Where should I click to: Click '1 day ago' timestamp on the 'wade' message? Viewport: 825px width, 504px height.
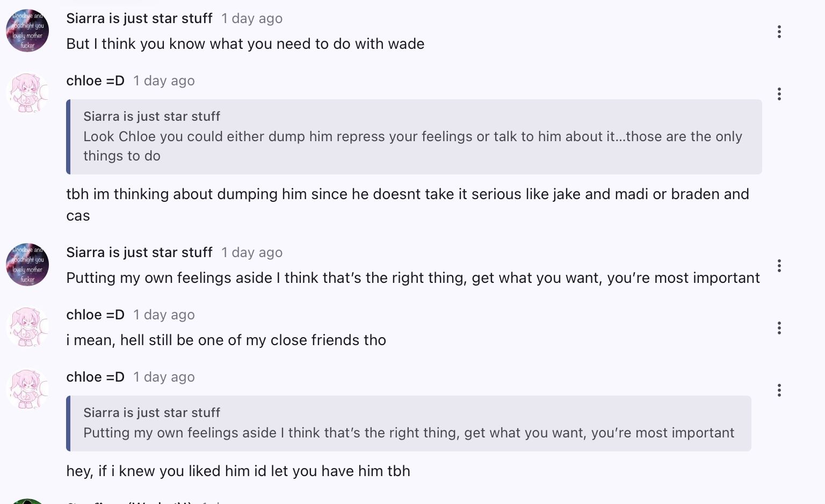tap(252, 18)
